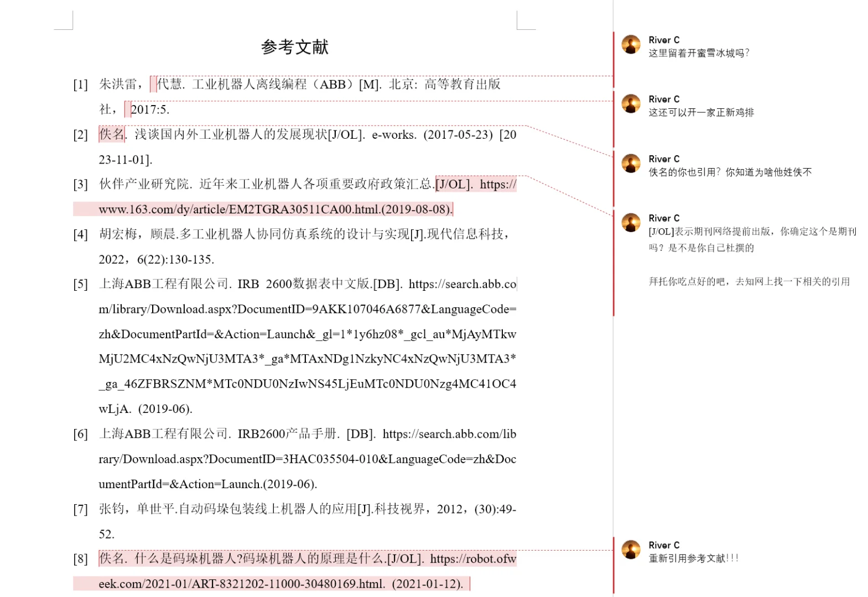Click reply text '拜托你吃点好的吧'
This screenshot has width=868, height=597.
[x=689, y=281]
